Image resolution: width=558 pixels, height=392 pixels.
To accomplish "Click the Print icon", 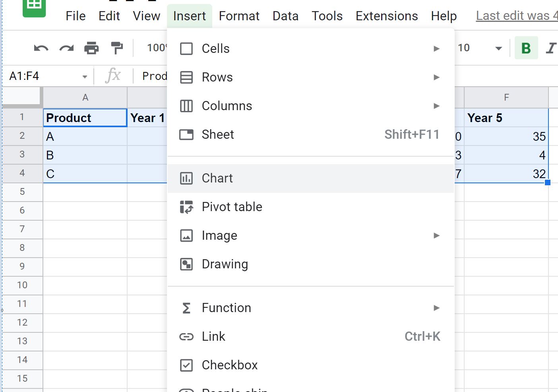I will click(91, 48).
